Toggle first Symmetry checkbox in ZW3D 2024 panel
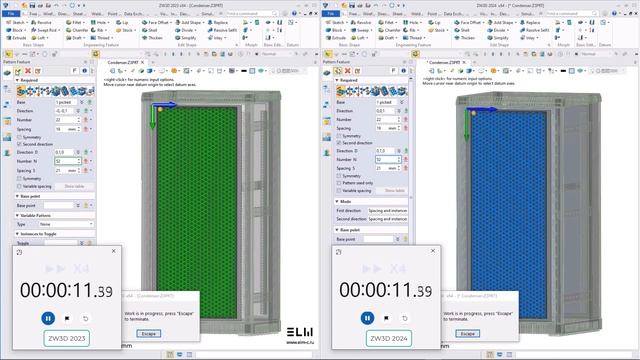 point(339,136)
